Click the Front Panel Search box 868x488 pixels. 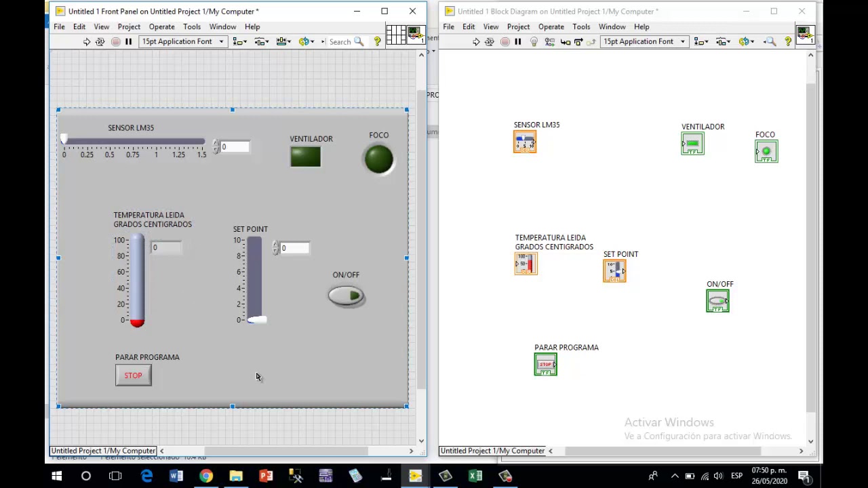pyautogui.click(x=340, y=42)
